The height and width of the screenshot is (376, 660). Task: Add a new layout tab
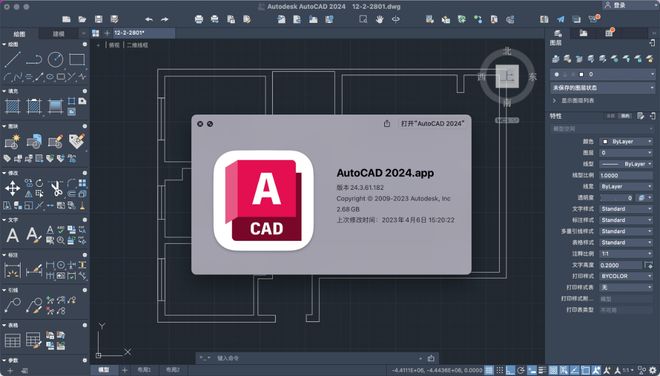pyautogui.click(x=124, y=370)
